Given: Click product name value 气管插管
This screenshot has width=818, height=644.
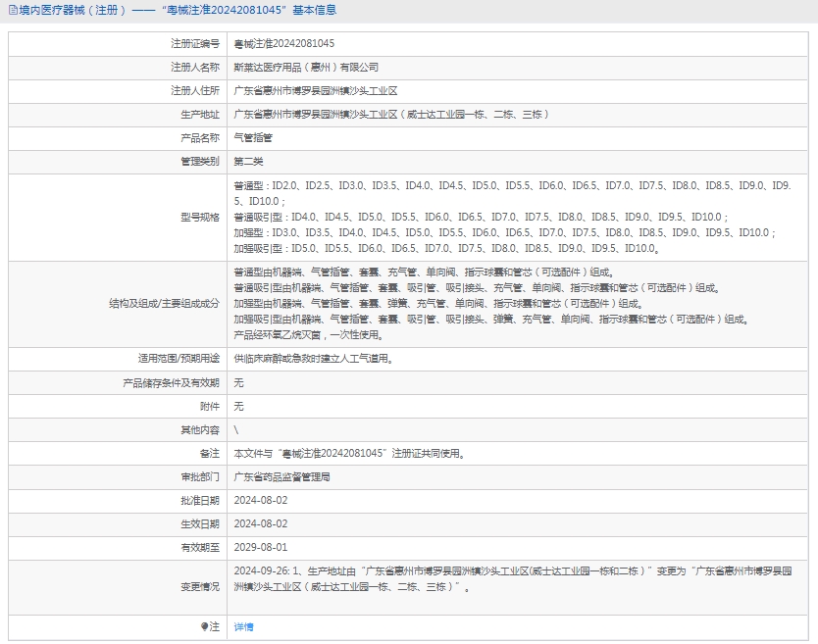Looking at the screenshot, I should tap(252, 138).
